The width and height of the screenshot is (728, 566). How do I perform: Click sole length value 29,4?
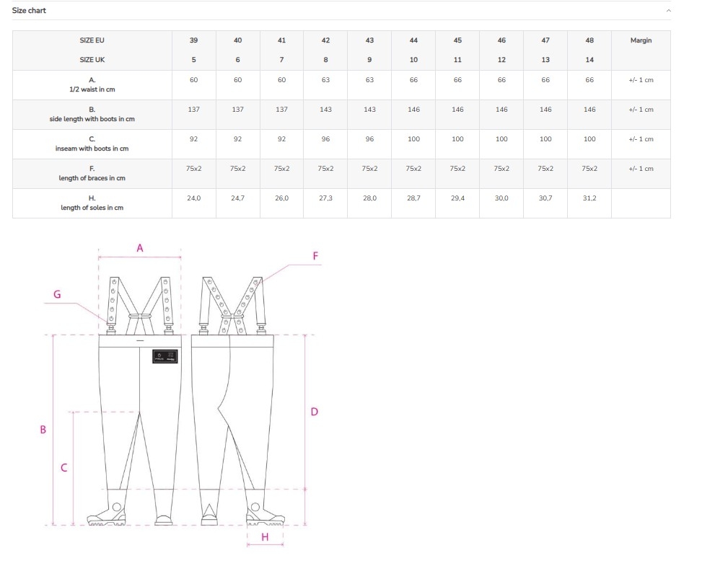(x=457, y=198)
